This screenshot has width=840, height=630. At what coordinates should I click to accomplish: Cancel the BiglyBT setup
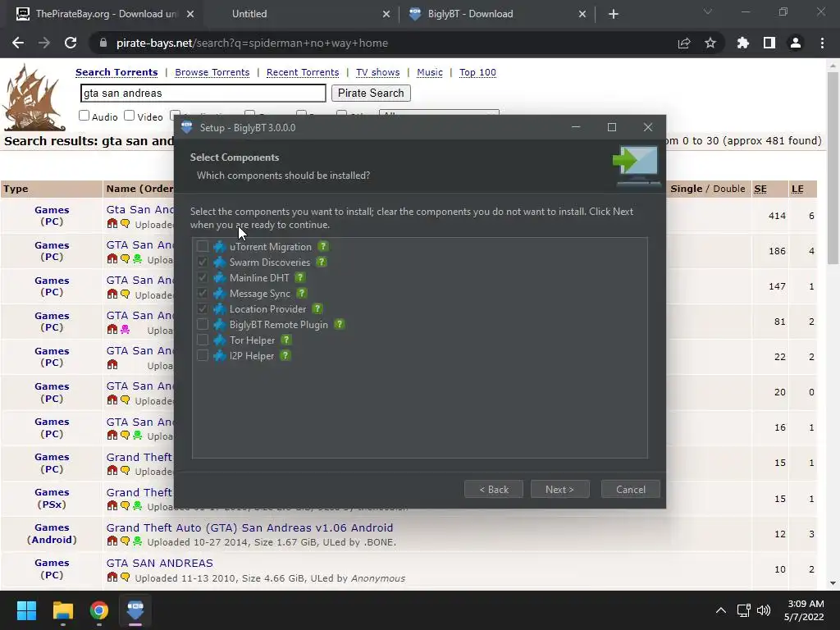point(631,489)
